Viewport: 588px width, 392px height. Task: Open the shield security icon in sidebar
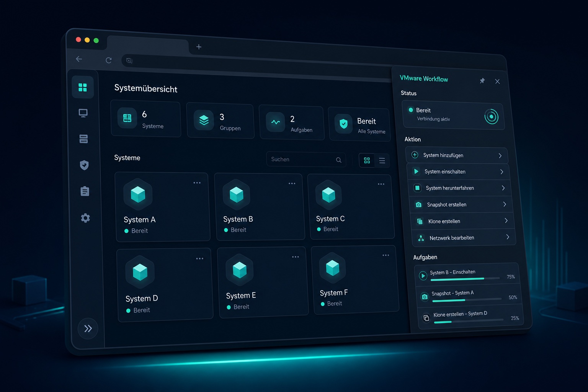(x=84, y=165)
